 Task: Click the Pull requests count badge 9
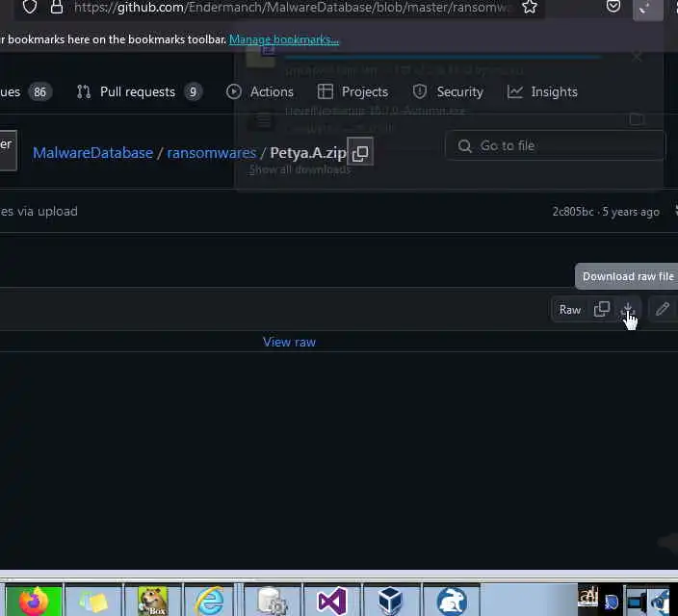193,92
